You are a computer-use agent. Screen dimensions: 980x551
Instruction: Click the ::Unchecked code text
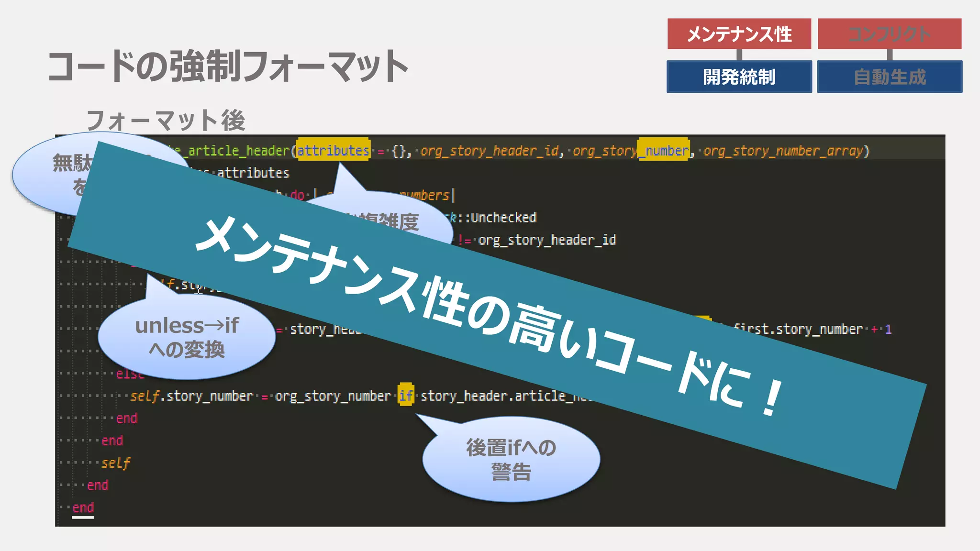[x=496, y=218]
